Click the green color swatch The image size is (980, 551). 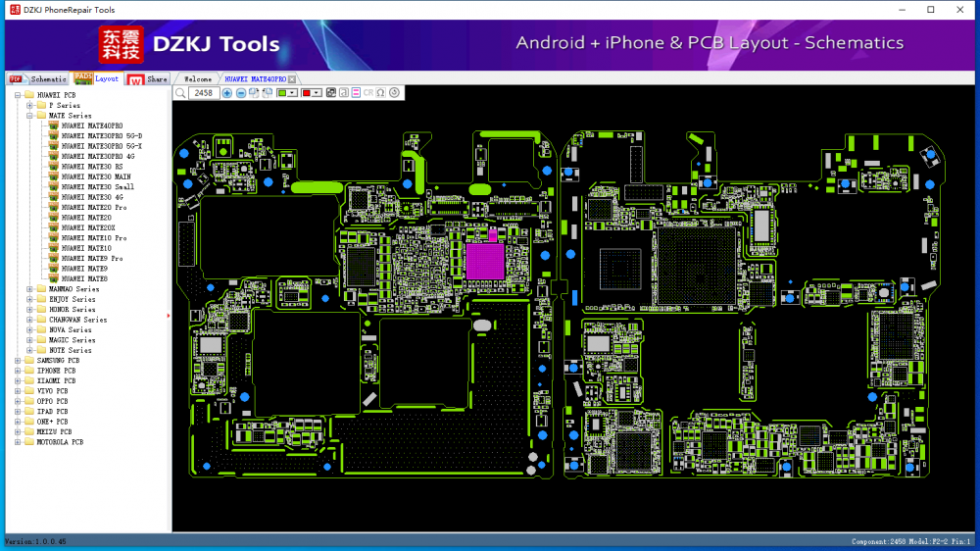282,93
